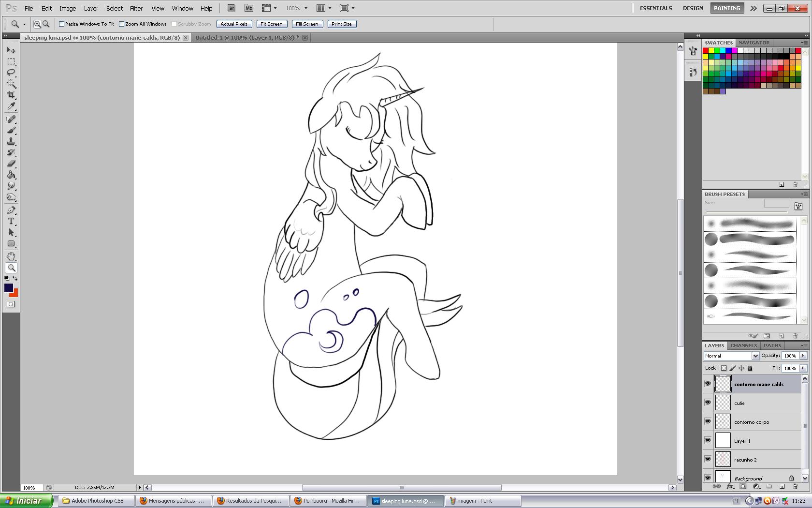Check the Zoom All Windows option

click(122, 24)
